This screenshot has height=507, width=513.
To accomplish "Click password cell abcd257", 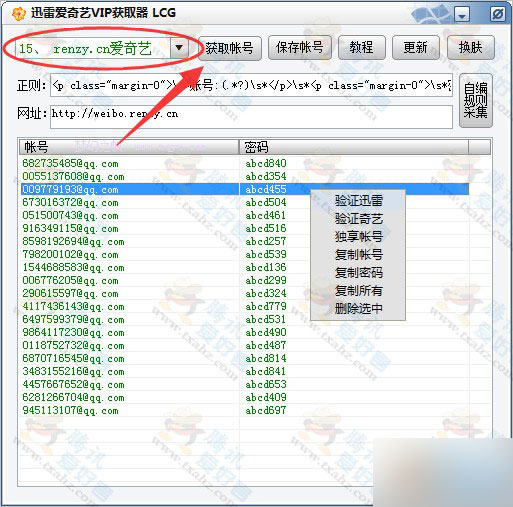I will coord(266,241).
